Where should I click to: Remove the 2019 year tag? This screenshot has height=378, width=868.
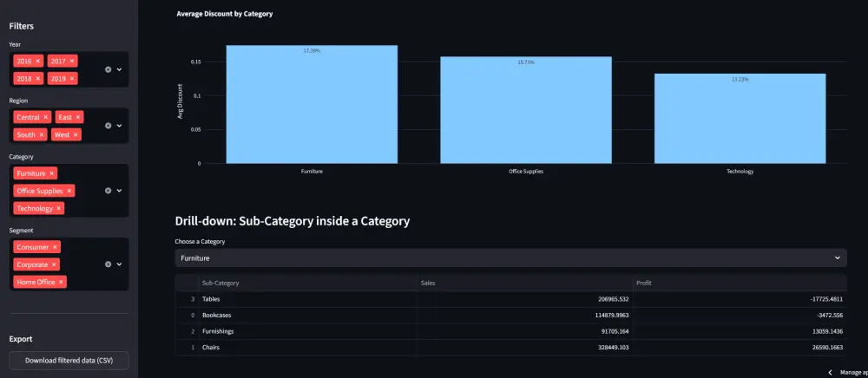[72, 79]
